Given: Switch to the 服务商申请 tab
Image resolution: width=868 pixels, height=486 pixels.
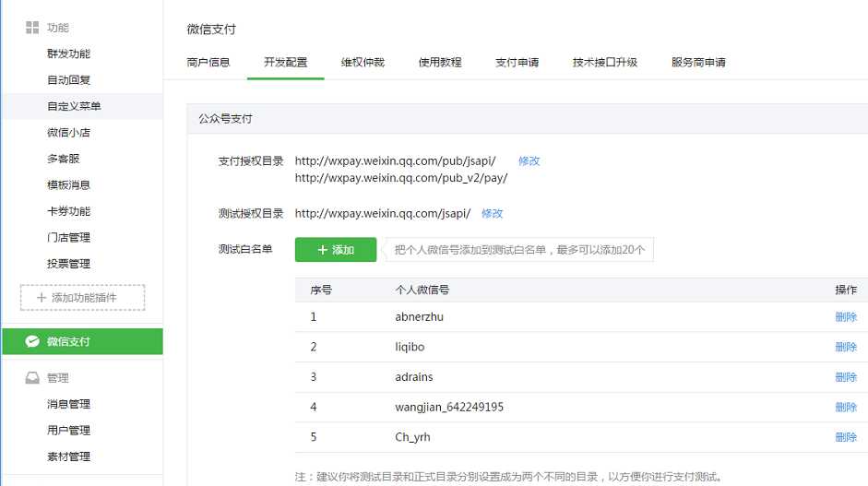Looking at the screenshot, I should click(698, 62).
